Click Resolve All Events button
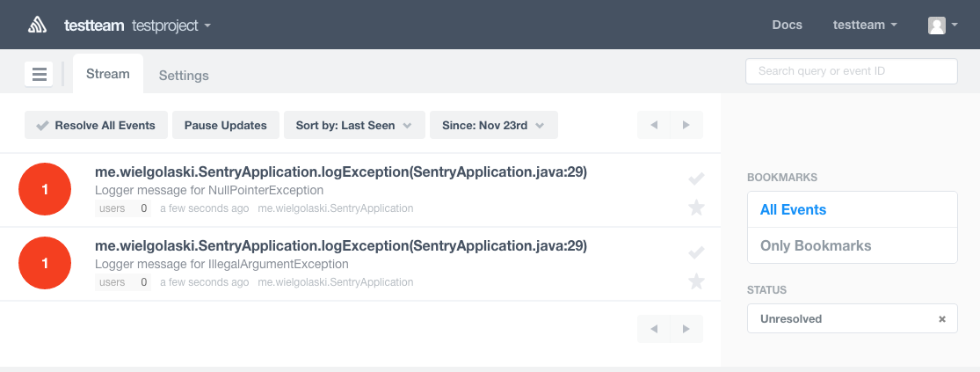The image size is (980, 372). (96, 125)
